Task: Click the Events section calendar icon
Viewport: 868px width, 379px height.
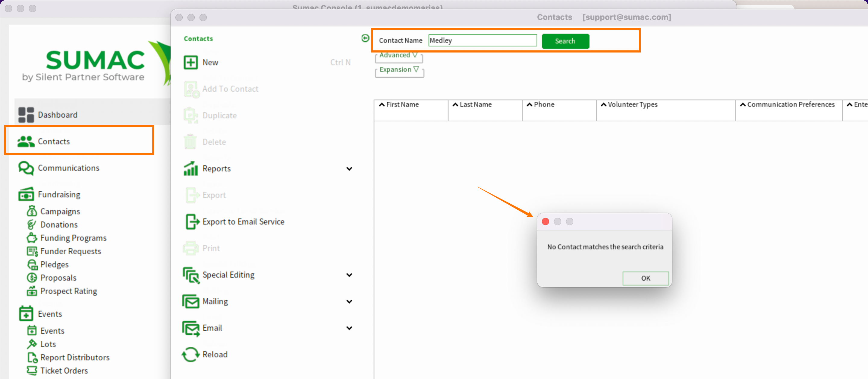Action: point(26,314)
